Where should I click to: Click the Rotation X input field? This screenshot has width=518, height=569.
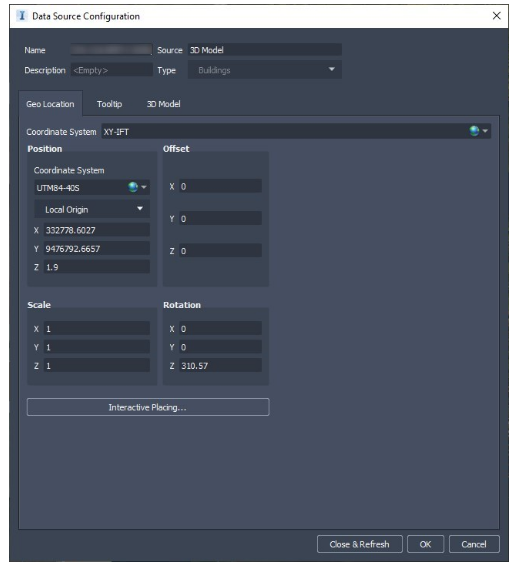[x=220, y=328]
